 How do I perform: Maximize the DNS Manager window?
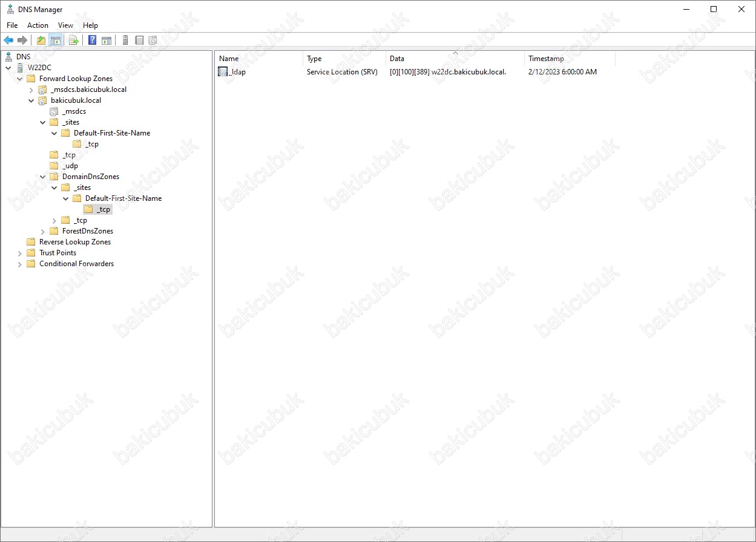[714, 9]
